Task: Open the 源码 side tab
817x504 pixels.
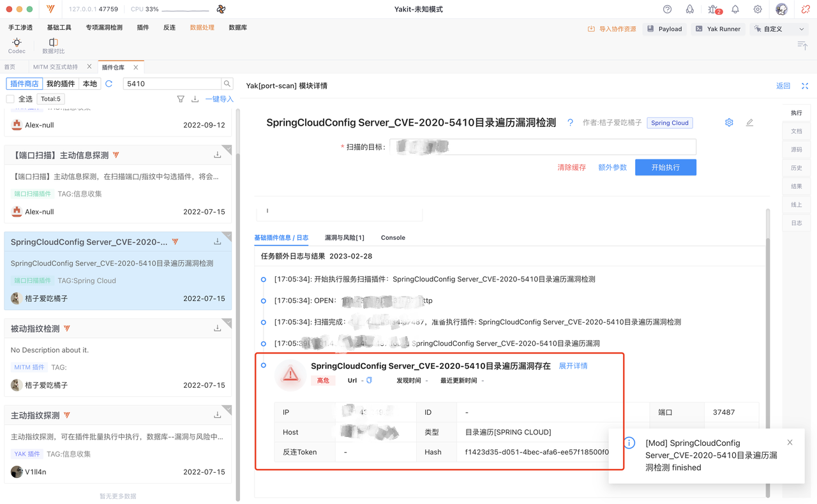Action: [x=797, y=149]
